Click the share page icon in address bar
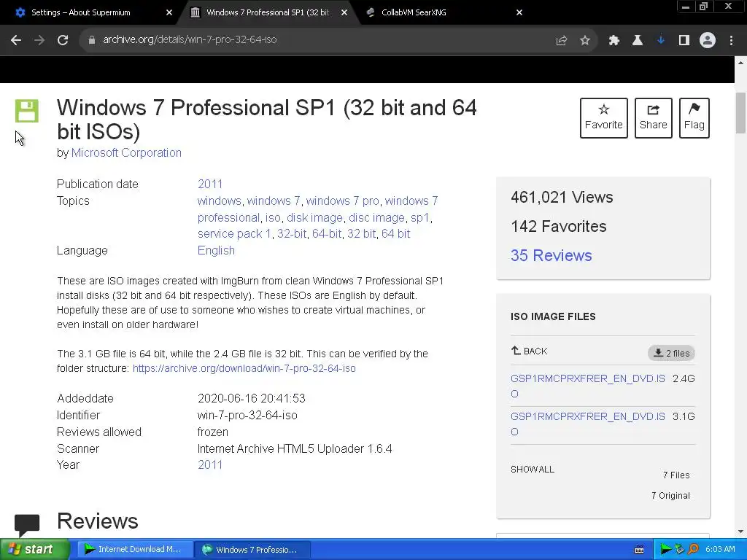The width and height of the screenshot is (747, 560). click(562, 41)
